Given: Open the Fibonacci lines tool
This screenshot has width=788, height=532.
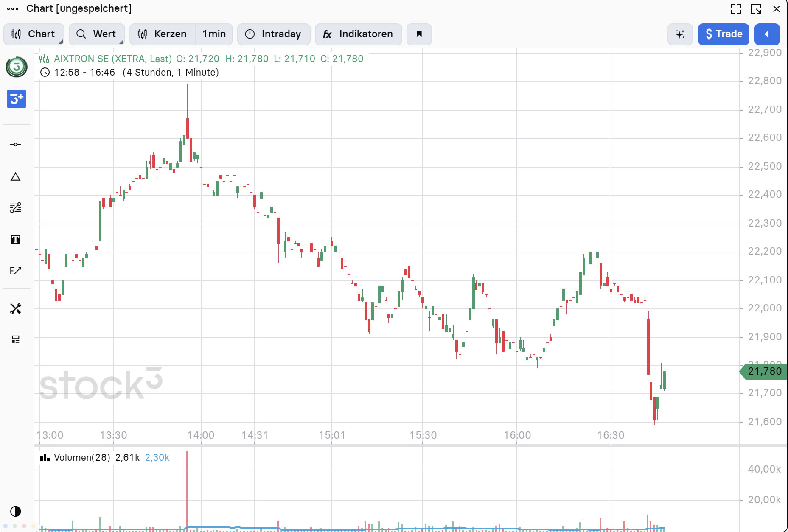Looking at the screenshot, I should (16, 207).
